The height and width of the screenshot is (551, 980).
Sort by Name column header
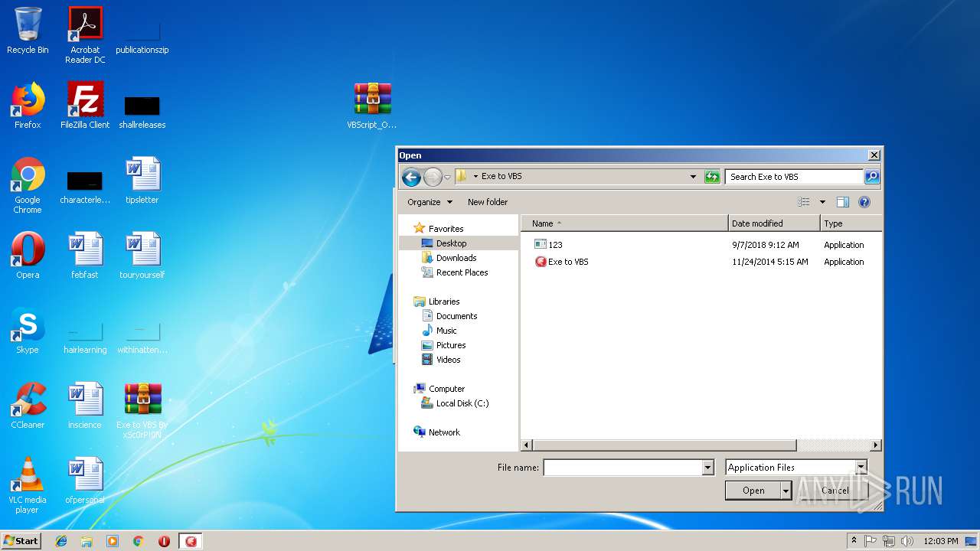pos(625,223)
